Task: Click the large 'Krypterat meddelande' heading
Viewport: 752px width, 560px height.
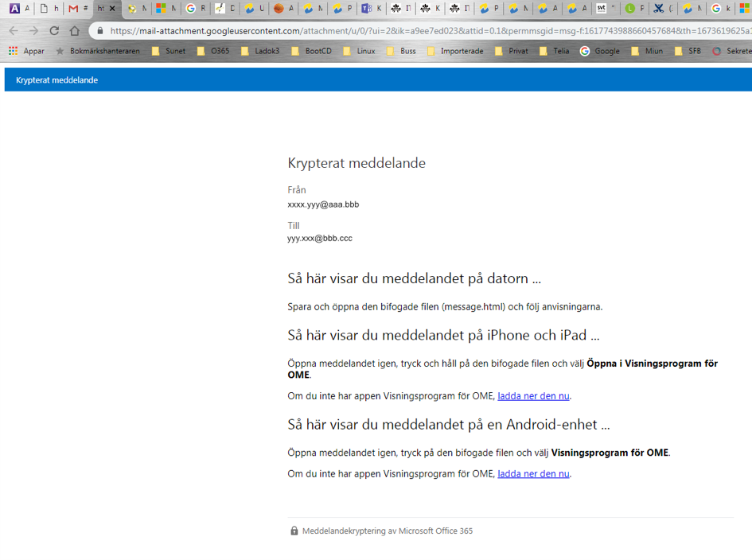Action: [x=357, y=163]
